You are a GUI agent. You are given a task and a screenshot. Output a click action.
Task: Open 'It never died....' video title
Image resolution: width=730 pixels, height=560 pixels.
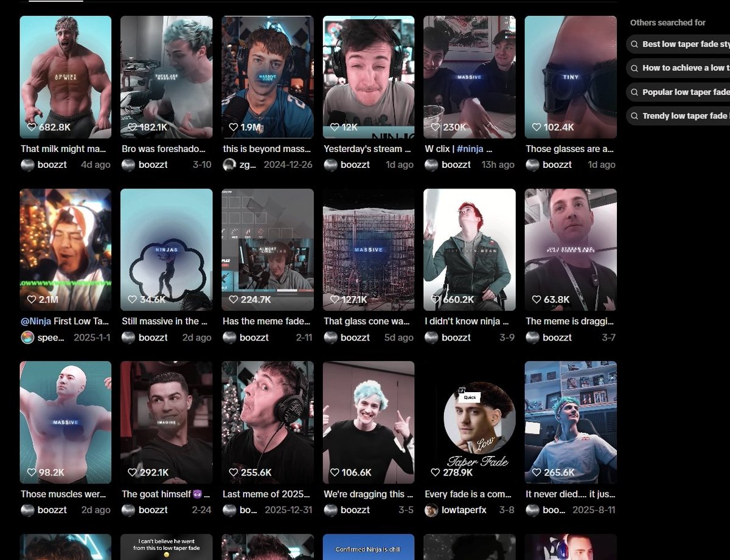pos(571,494)
